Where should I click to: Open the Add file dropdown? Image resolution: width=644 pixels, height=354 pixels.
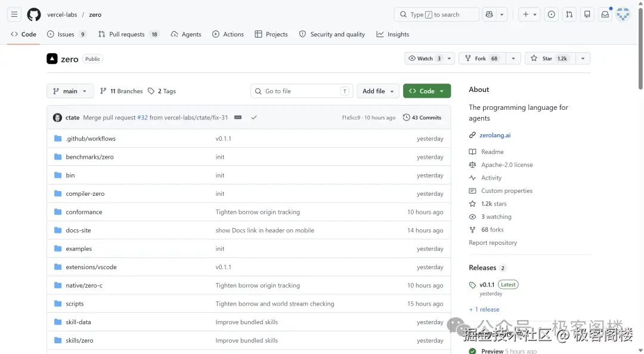click(x=378, y=91)
